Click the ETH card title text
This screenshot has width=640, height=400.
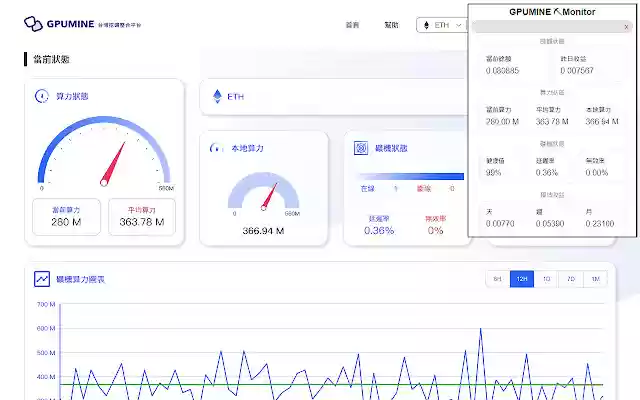[236, 97]
